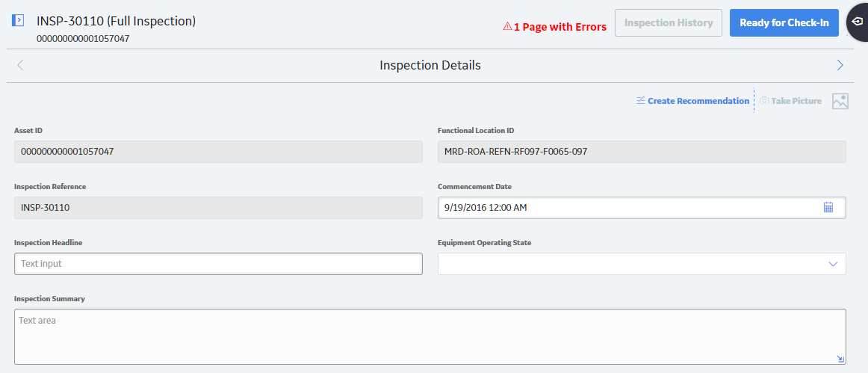This screenshot has width=868, height=373.
Task: Click the Inspection Headline label
Action: click(48, 243)
